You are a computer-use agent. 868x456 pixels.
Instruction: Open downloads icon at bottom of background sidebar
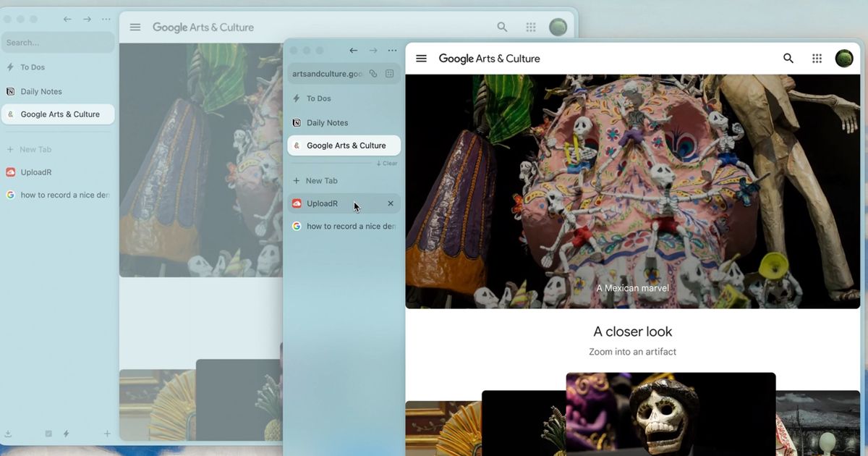8,434
